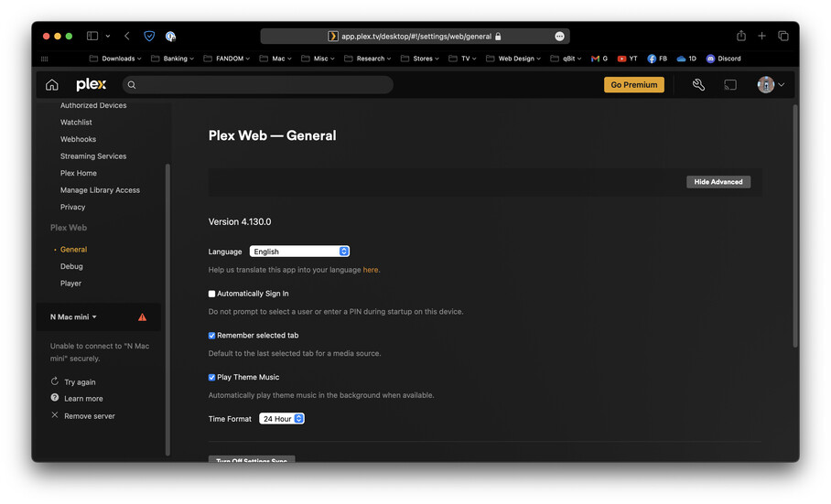Show tab overview icon
Viewport: 831px width, 504px height.
click(x=782, y=36)
